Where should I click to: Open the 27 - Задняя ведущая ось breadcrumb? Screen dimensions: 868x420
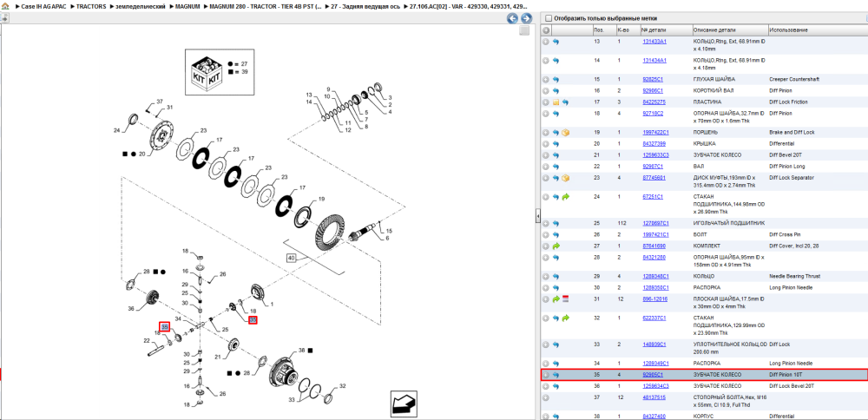[x=365, y=6]
